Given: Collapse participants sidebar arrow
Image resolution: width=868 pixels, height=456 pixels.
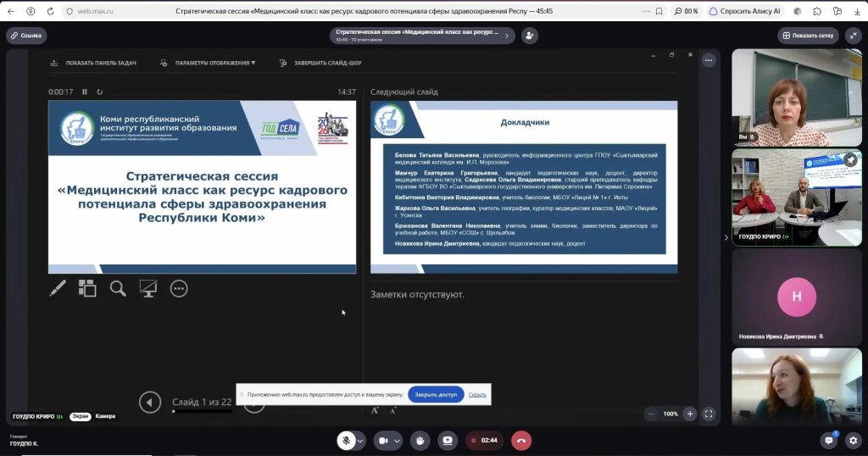Looking at the screenshot, I should [x=726, y=237].
